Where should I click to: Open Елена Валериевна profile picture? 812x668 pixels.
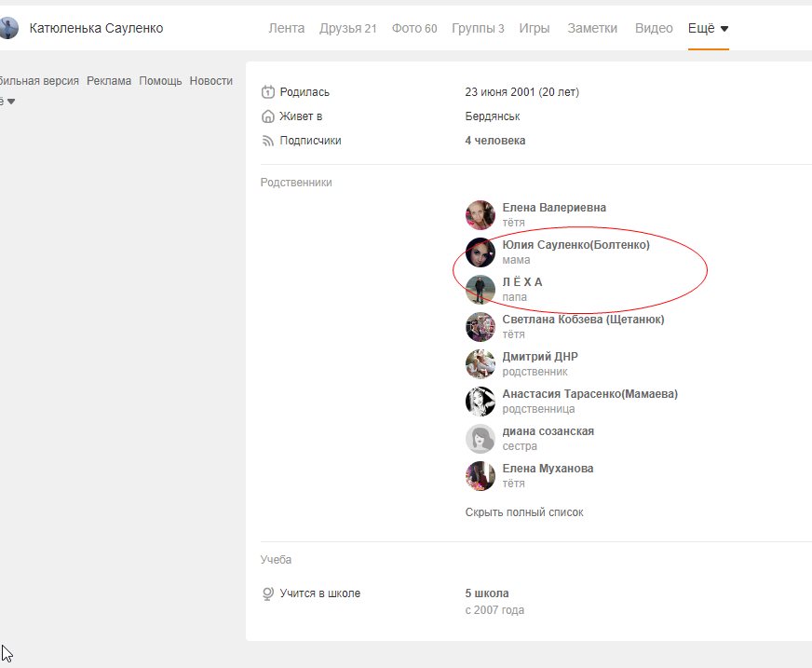click(480, 215)
